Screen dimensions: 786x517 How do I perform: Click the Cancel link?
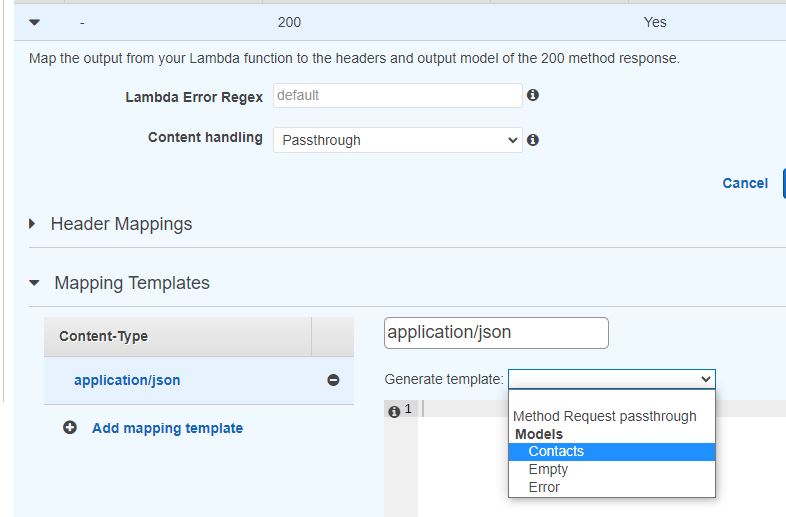tap(745, 183)
